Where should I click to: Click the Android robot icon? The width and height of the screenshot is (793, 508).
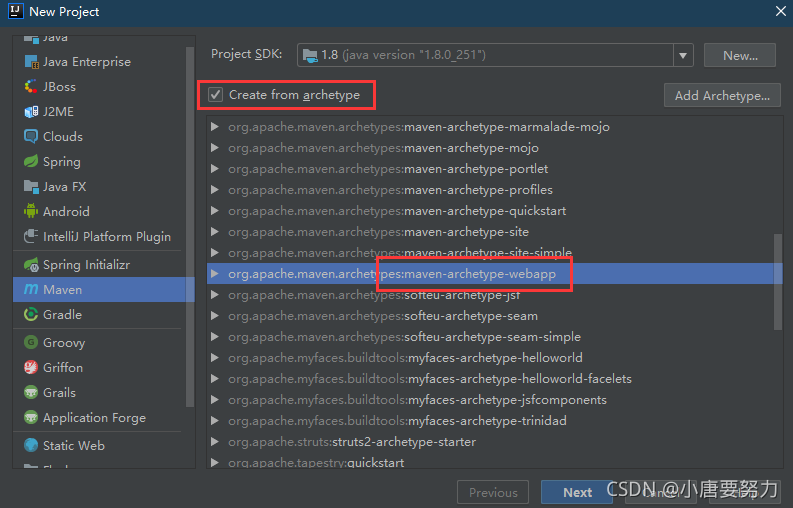click(31, 211)
